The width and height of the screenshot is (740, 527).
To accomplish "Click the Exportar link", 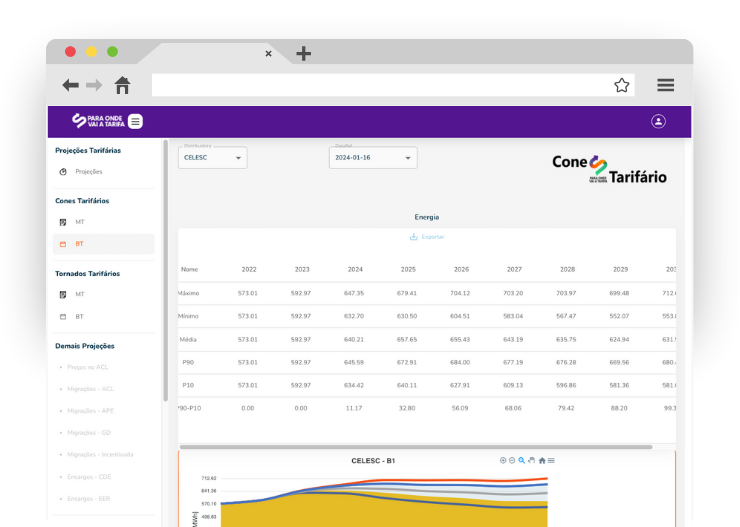I will pyautogui.click(x=427, y=237).
